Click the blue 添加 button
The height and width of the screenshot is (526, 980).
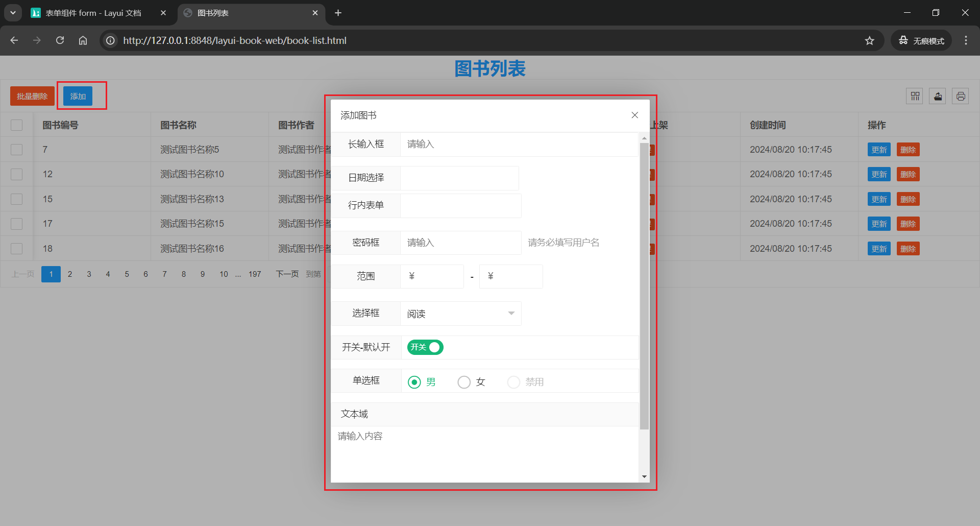(78, 96)
